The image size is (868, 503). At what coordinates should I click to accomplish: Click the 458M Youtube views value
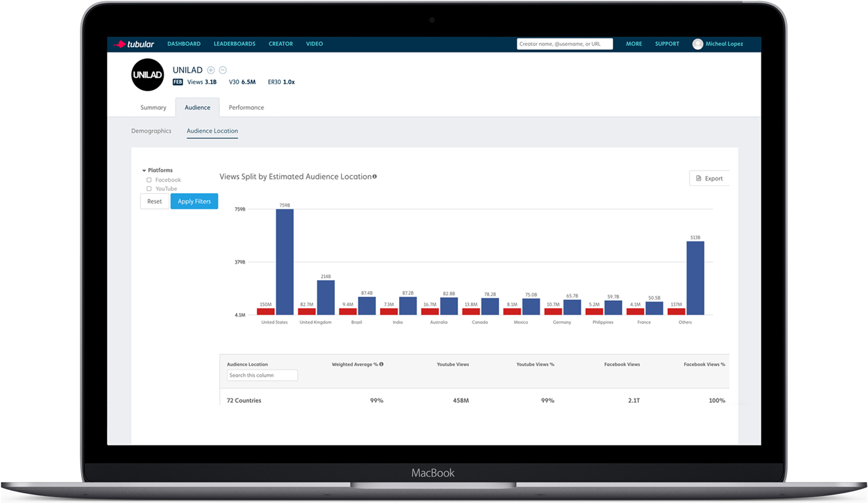(x=460, y=400)
